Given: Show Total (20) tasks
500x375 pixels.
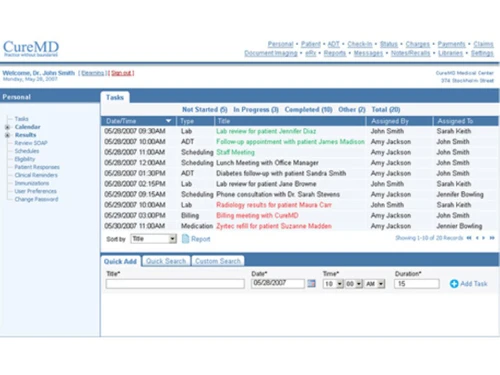Looking at the screenshot, I should [386, 109].
